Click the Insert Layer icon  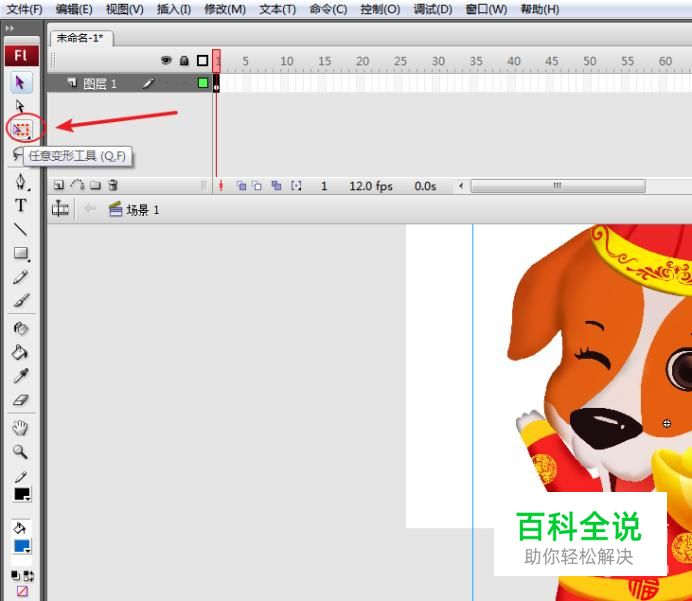(x=59, y=185)
